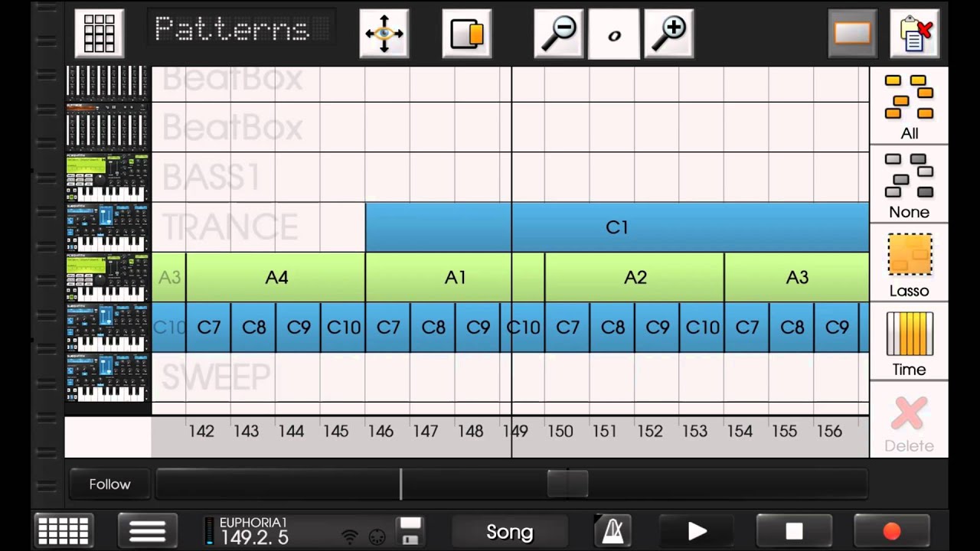Open the first BeatBox mixer thumbnail
Viewport: 980px width, 551px height.
(107, 83)
